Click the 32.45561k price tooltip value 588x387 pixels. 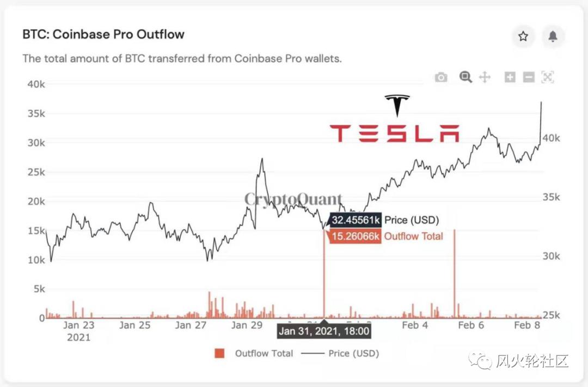pyautogui.click(x=356, y=220)
